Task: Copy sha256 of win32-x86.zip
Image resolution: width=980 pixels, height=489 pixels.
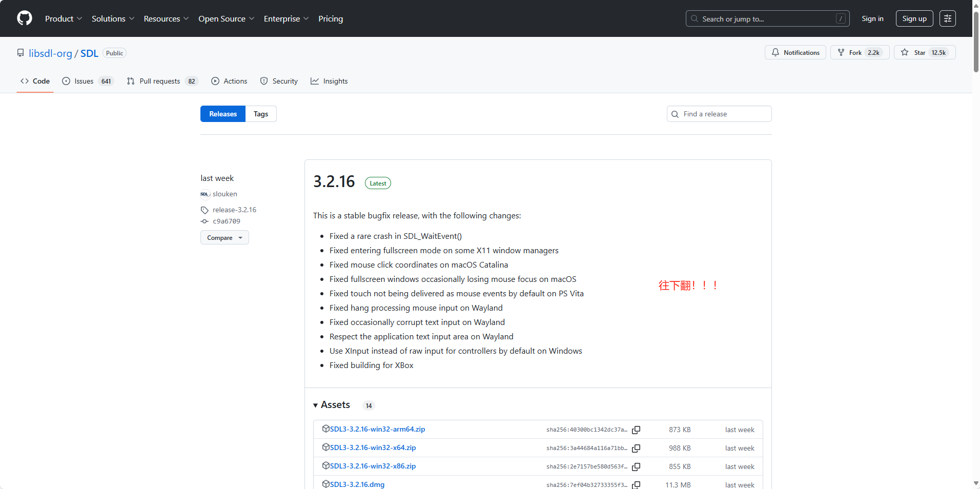Action: click(636, 466)
